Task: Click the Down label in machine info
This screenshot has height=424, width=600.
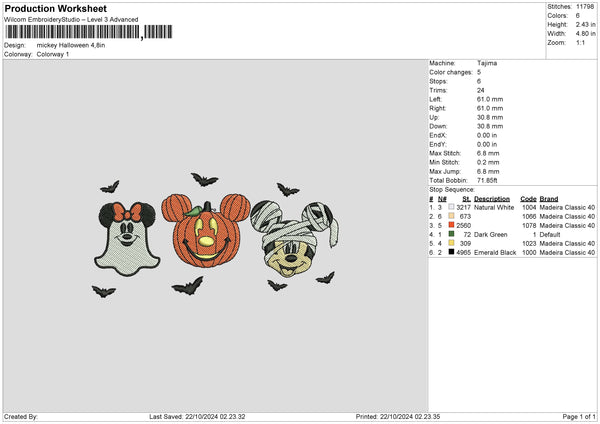Action: 438,126
